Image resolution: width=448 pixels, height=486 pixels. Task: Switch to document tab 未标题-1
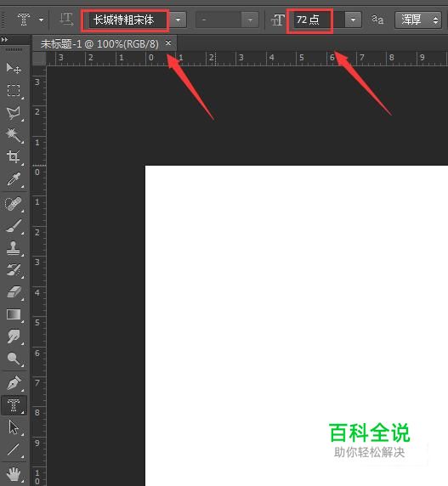click(99, 44)
